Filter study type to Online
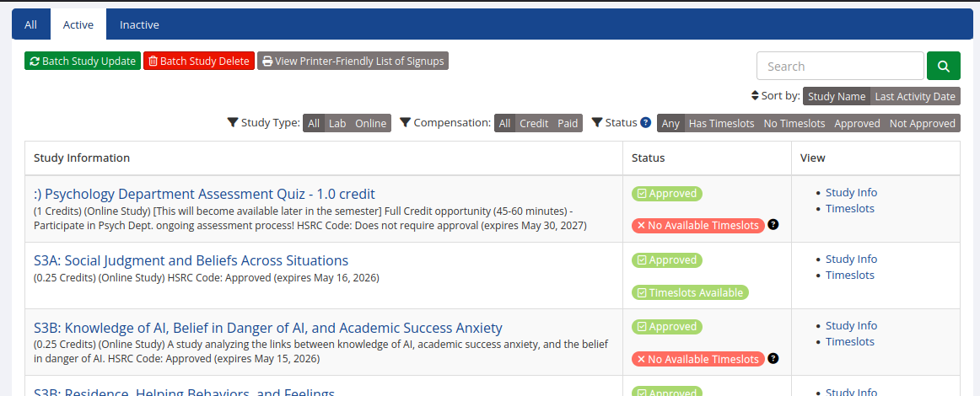This screenshot has height=396, width=980. coord(370,124)
